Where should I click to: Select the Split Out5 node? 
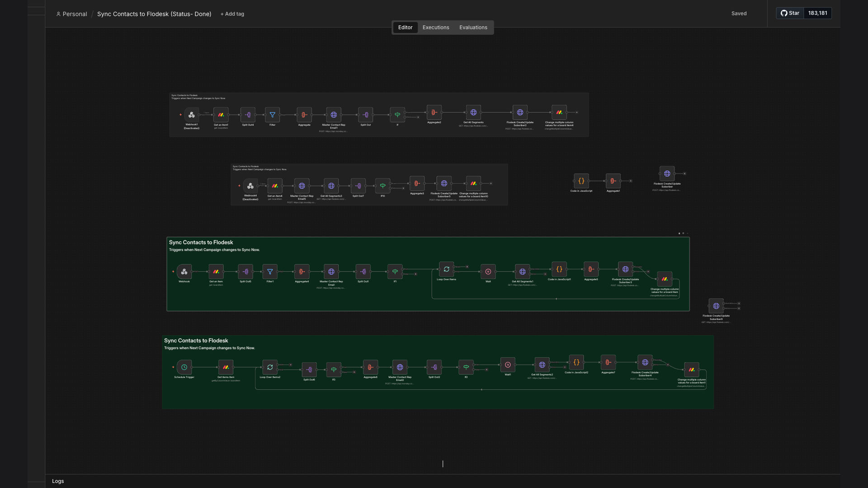coord(245,272)
